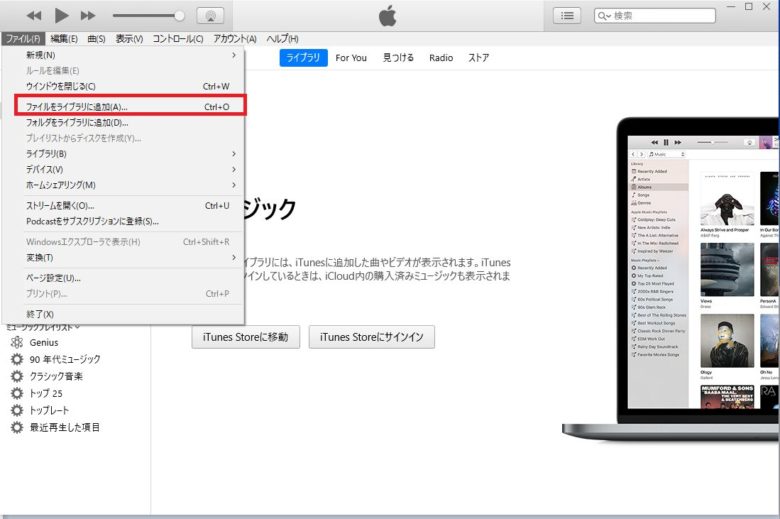780x519 pixels.
Task: Select フォルダをライブラリに追加(D)... entry
Action: 123,122
